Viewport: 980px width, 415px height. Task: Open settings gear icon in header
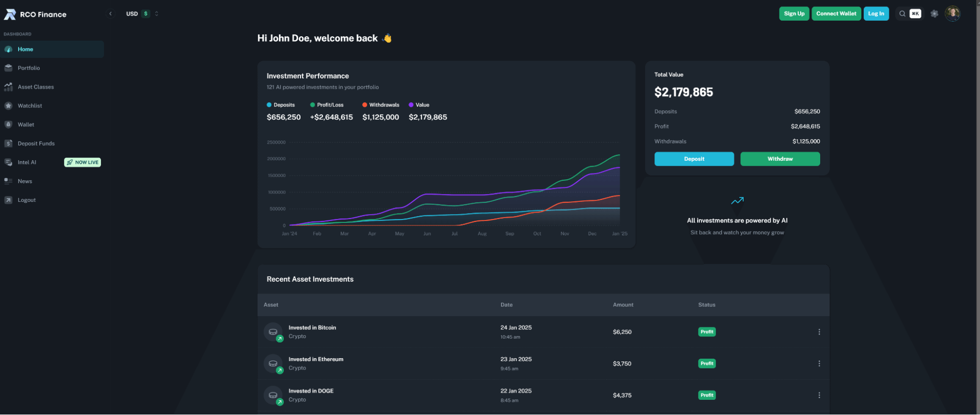point(934,14)
